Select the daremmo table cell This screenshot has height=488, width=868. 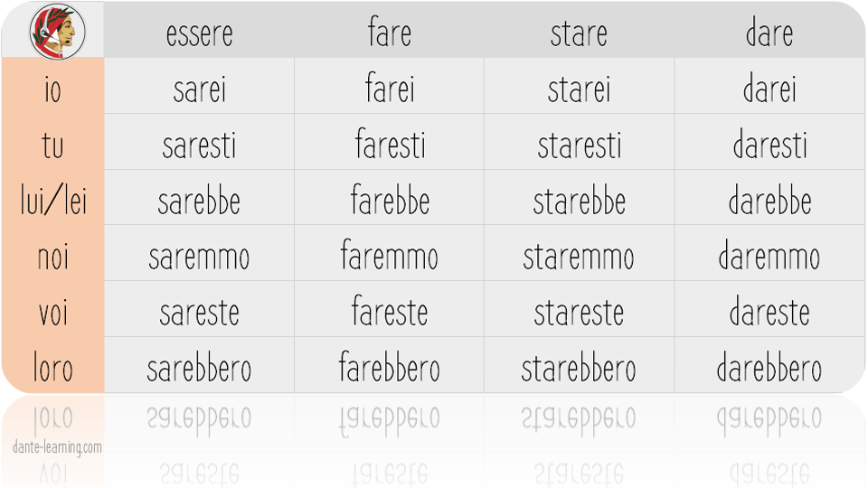click(769, 257)
